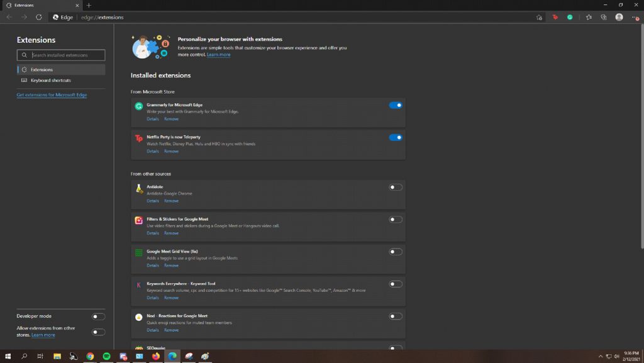Open Details for Grammarly for Microsoft Edge
This screenshot has height=363, width=644.
(x=153, y=119)
